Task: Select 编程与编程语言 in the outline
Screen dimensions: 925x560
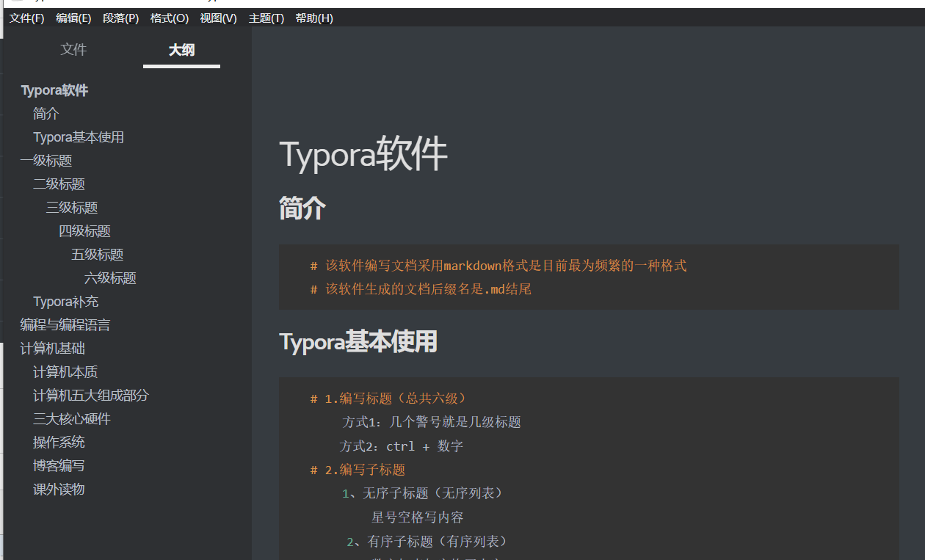Action: [x=65, y=324]
